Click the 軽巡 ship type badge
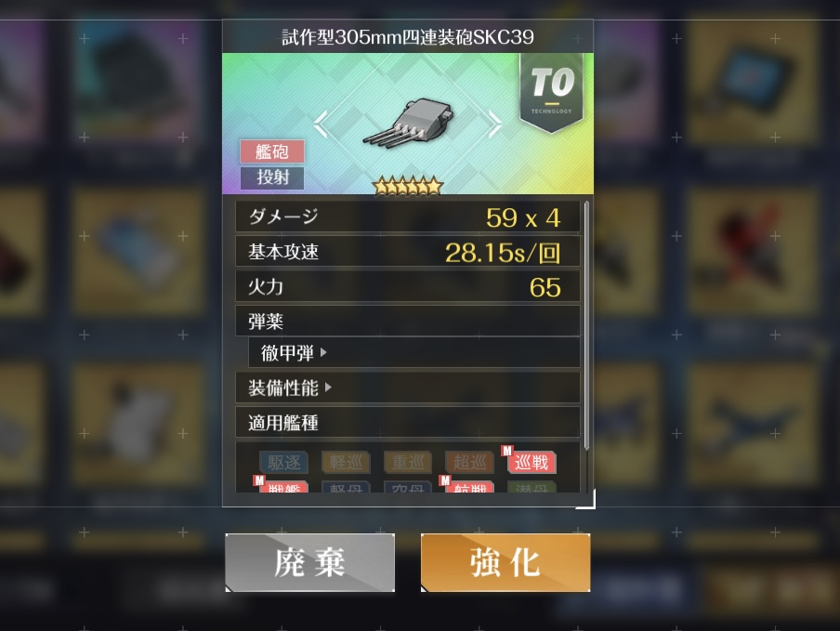The image size is (840, 631). [346, 462]
